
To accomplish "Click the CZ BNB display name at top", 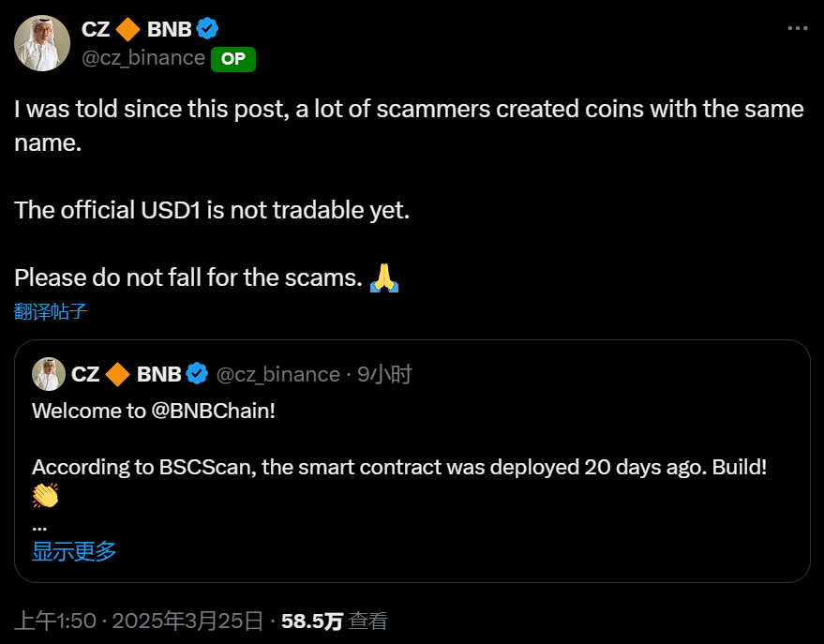I will click(x=136, y=29).
